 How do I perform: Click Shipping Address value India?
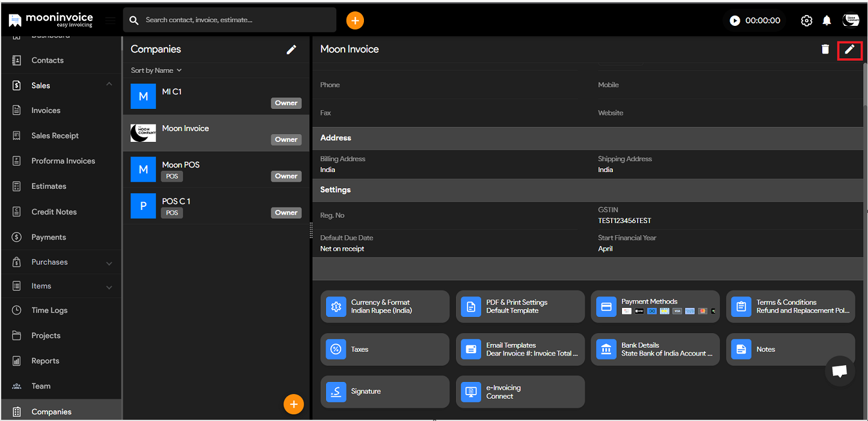(x=606, y=170)
